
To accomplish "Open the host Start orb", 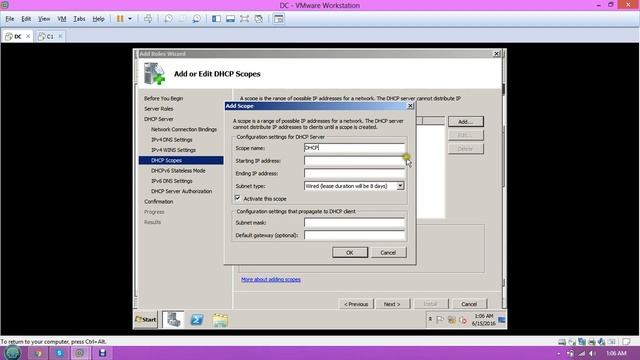I will tap(12, 353).
